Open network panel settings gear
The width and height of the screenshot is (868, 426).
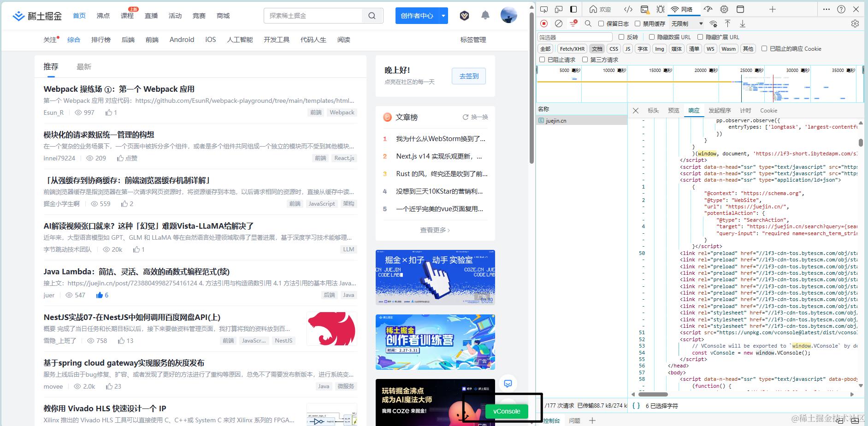(855, 24)
